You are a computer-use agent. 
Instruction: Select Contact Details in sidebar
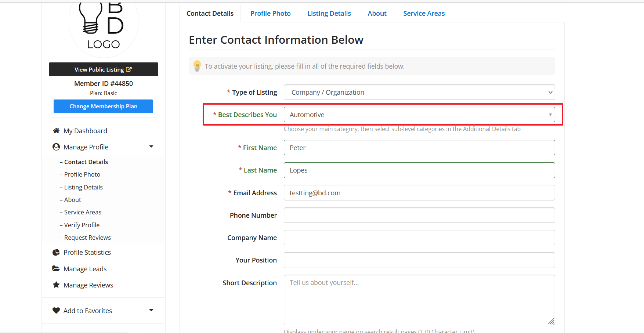(x=86, y=162)
